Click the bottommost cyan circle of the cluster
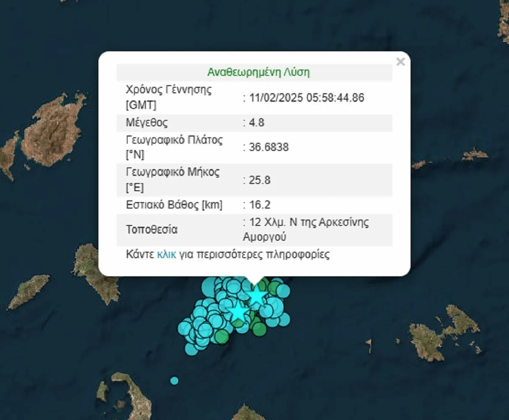The width and height of the screenshot is (509, 420). (192, 349)
